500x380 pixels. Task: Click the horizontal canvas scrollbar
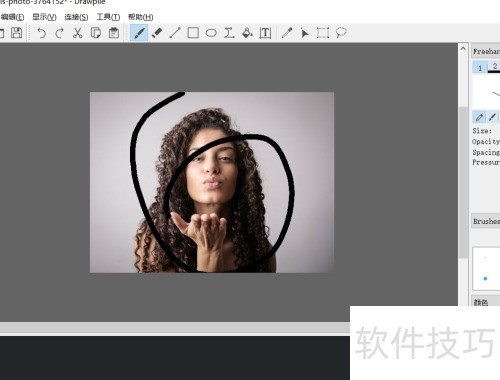click(175, 328)
